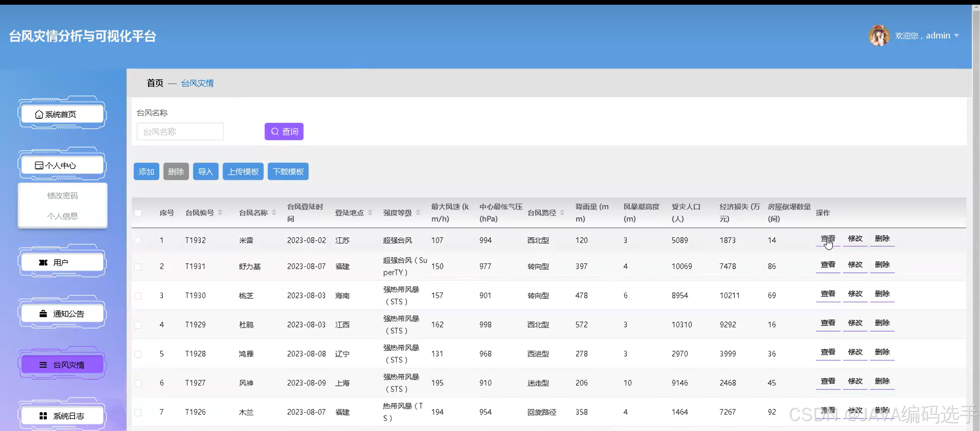This screenshot has height=431, width=980.
Task: Click the home icon in 系统首页
Action: [x=39, y=114]
